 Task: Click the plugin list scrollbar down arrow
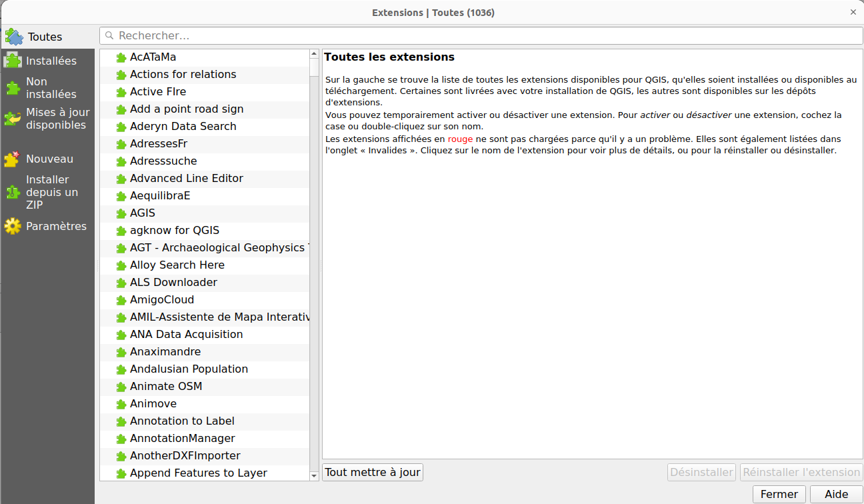point(313,475)
